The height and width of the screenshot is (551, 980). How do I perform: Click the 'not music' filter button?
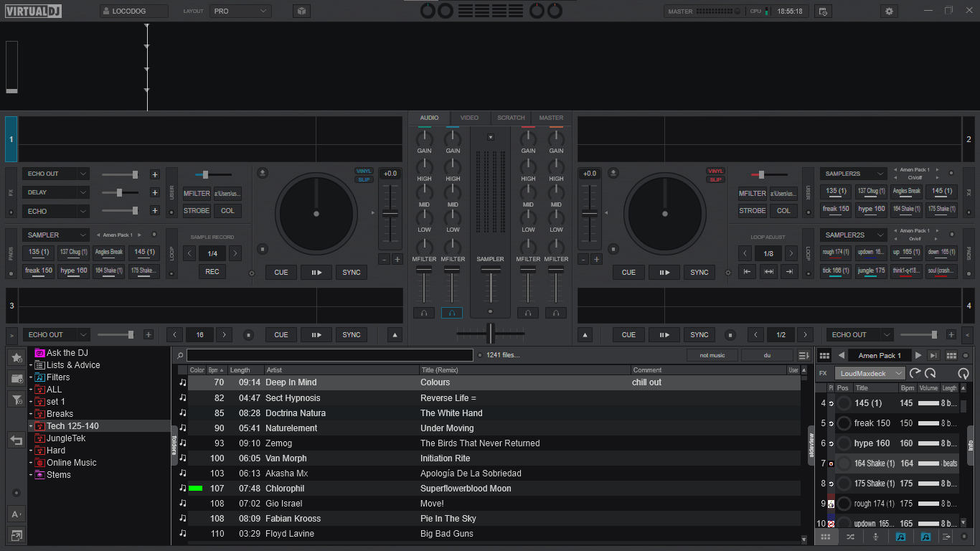click(712, 355)
